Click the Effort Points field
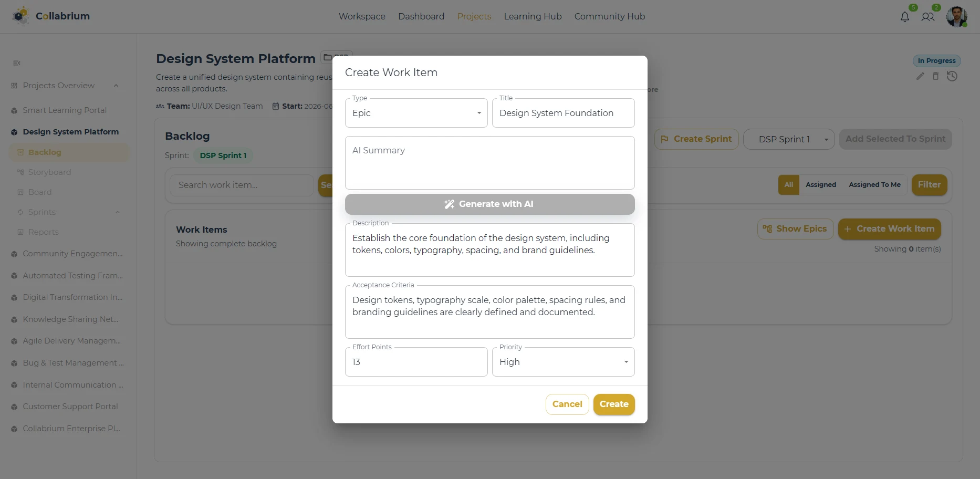 (416, 362)
